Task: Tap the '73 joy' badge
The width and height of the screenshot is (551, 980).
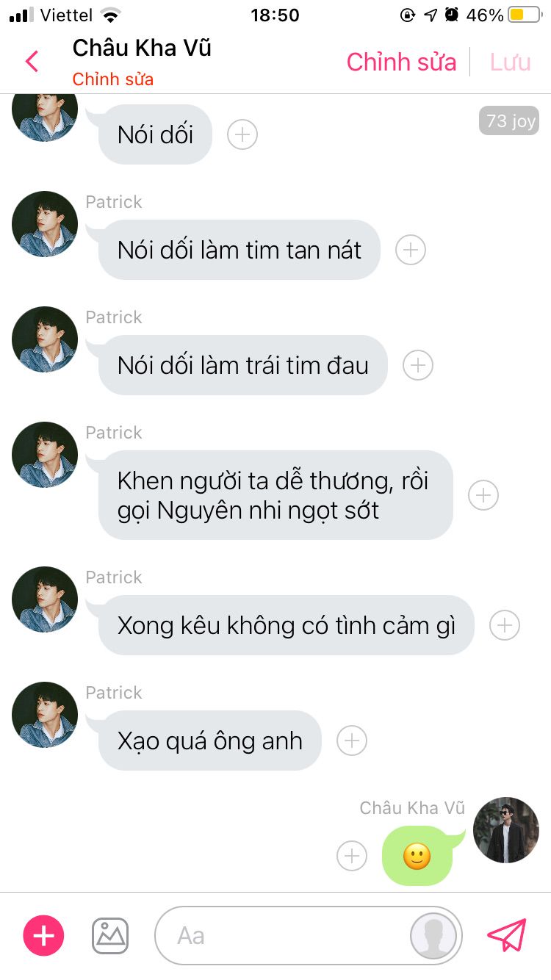Action: point(509,120)
